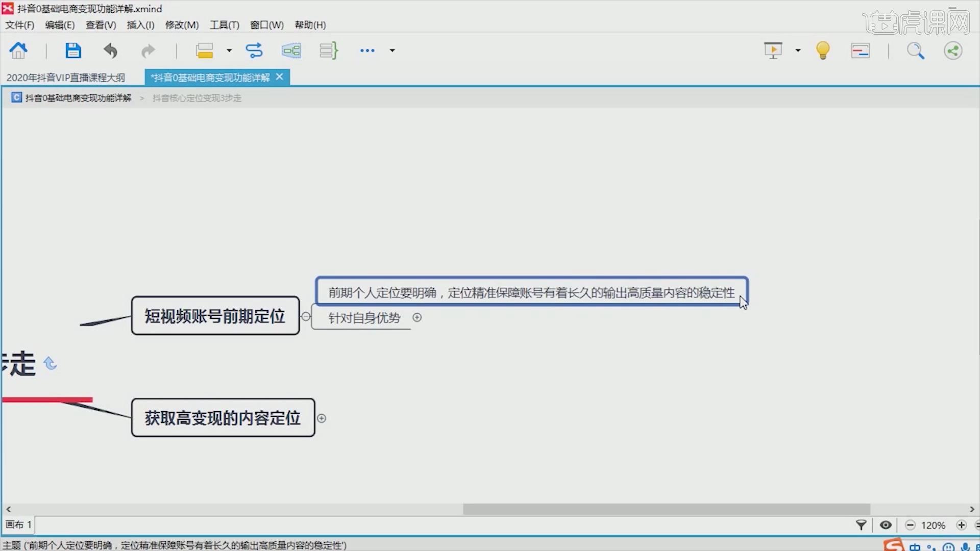Select subtopic 针对自身优势
The image size is (980, 551).
pos(364,318)
